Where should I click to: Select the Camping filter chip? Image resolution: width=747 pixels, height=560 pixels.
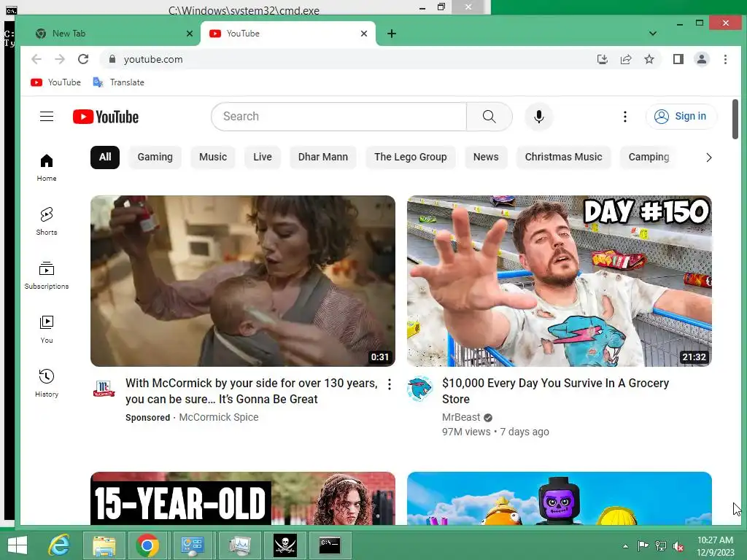pos(649,157)
